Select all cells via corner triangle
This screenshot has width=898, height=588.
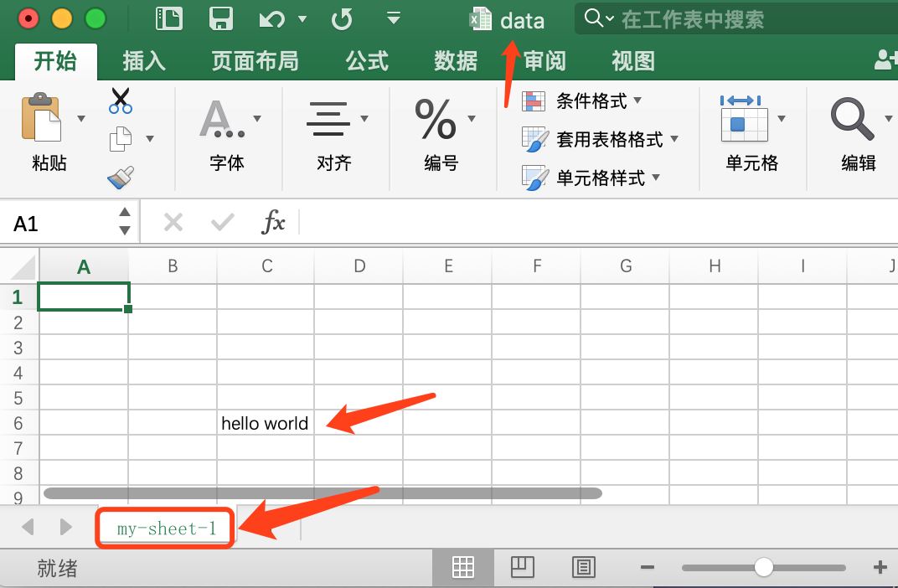[23, 268]
